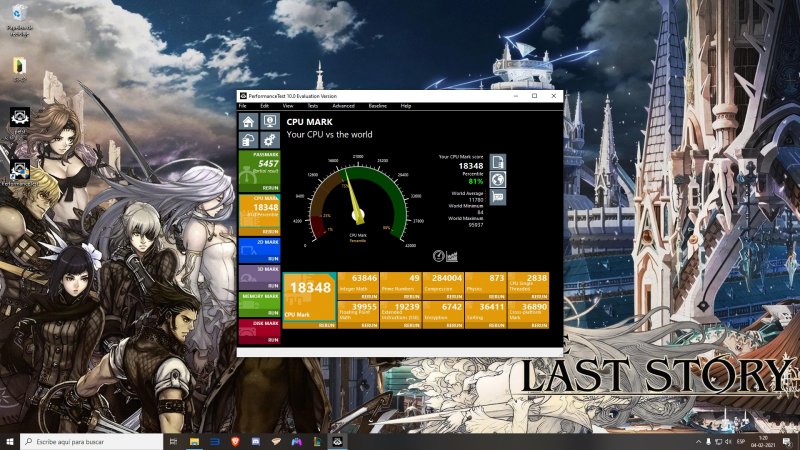Rerun the Integer Math test
The height and width of the screenshot is (450, 800).
[x=369, y=296]
